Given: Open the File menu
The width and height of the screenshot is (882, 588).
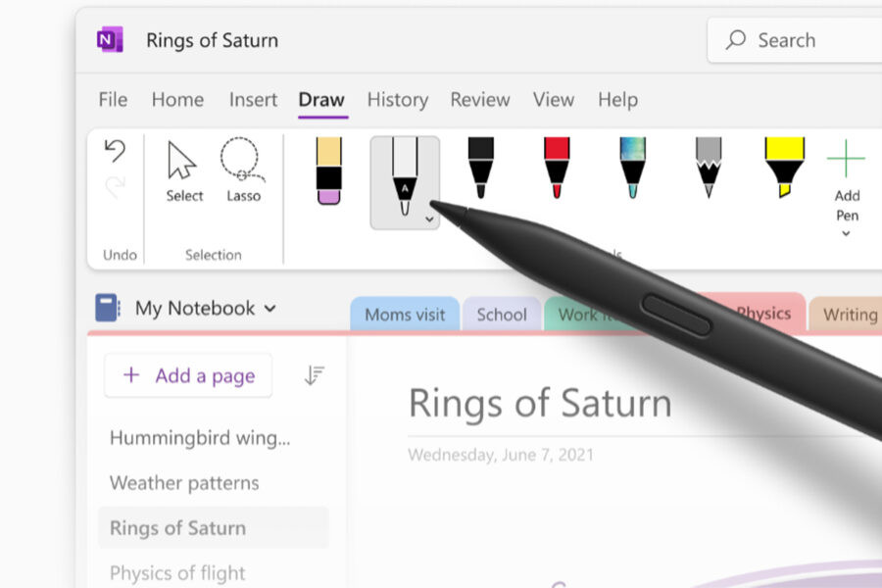Looking at the screenshot, I should pos(113,100).
